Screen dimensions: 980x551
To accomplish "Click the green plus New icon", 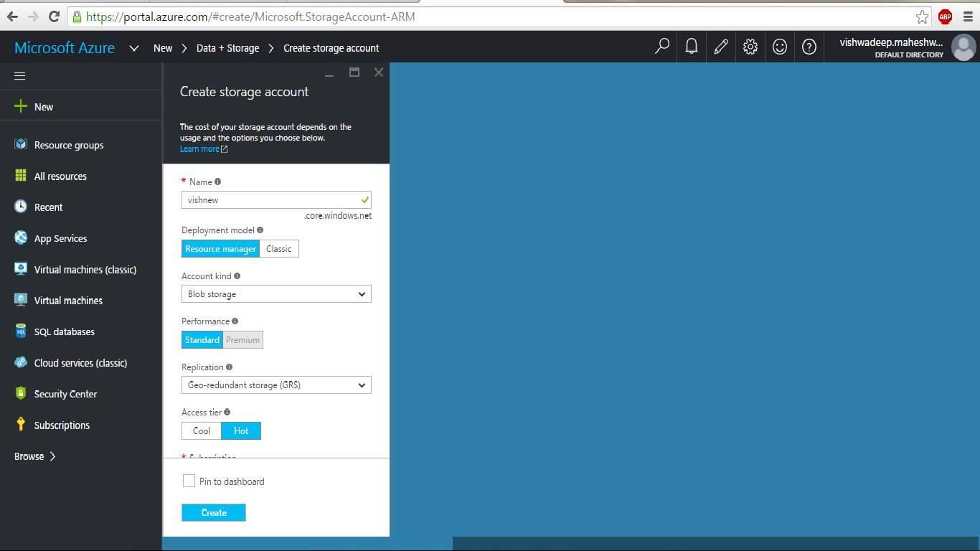I will click(21, 106).
